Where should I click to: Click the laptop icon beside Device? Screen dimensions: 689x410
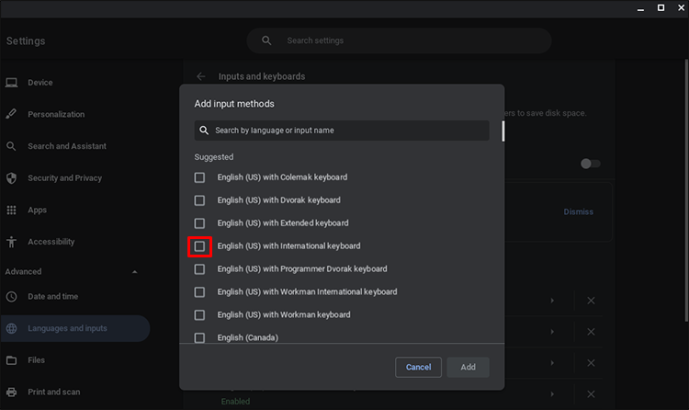point(11,83)
